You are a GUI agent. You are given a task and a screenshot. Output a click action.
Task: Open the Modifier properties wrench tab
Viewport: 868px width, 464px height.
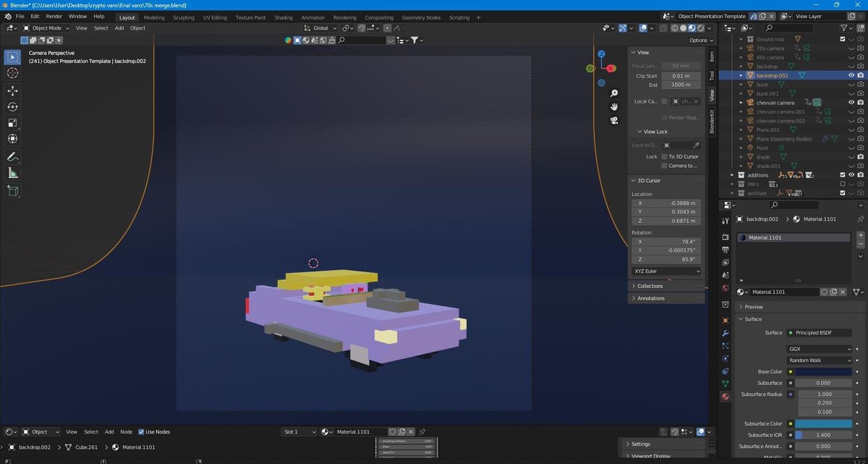[725, 334]
